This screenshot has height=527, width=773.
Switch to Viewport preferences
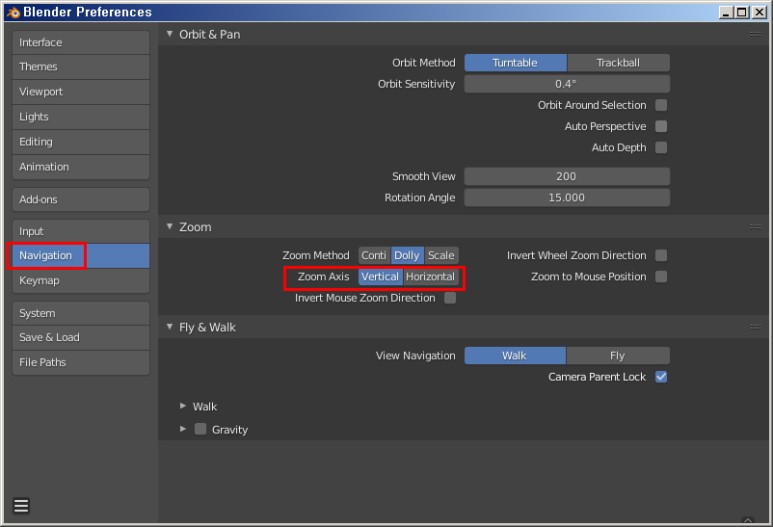point(81,92)
